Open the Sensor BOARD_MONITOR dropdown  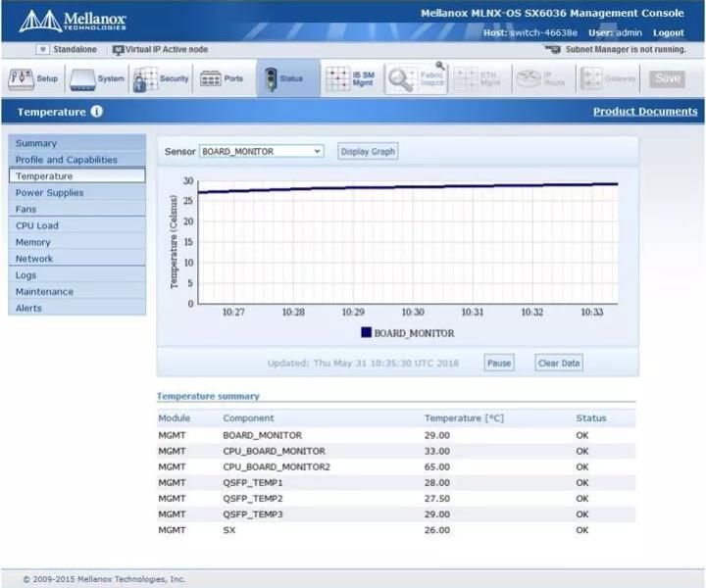[x=261, y=151]
